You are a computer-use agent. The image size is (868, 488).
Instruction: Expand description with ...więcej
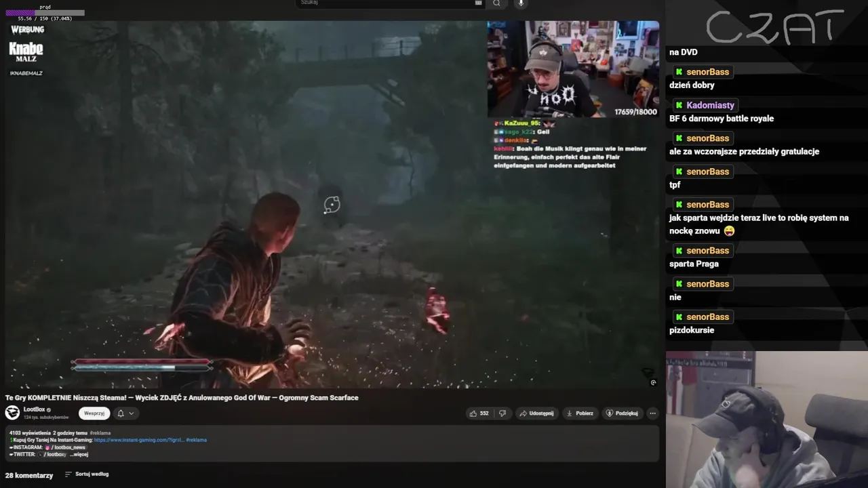pos(79,454)
